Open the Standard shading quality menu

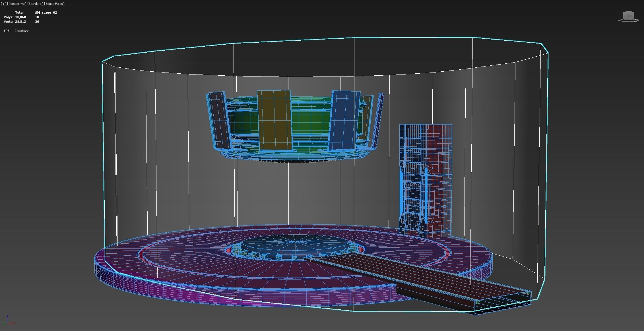35,4
